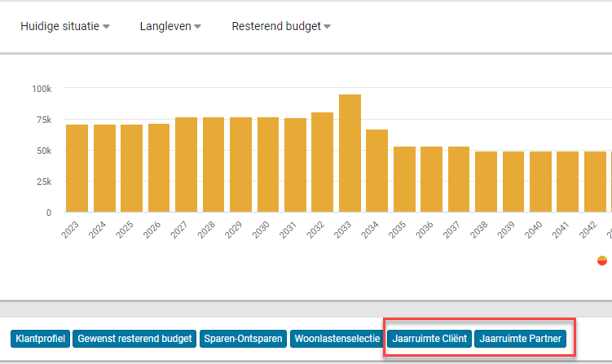This screenshot has width=612, height=364.
Task: Open Gewenst resterend budget
Action: click(x=134, y=338)
